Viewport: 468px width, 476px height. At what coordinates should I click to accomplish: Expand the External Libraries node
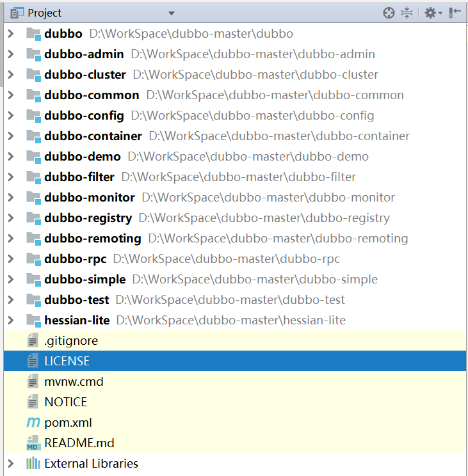(11, 463)
